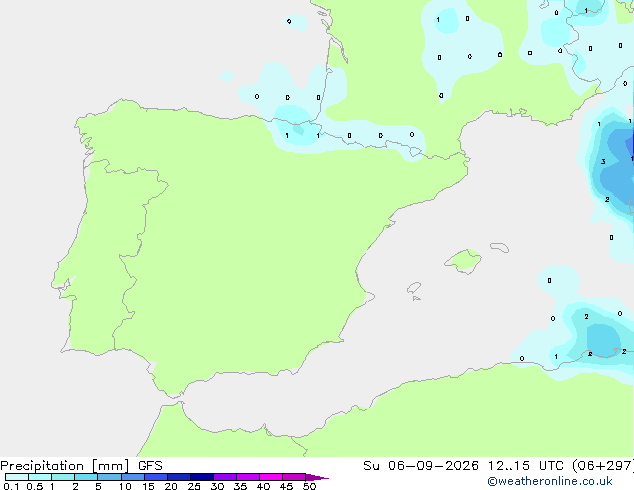
Task: Click Mallorca island on the map
Action: point(464,261)
